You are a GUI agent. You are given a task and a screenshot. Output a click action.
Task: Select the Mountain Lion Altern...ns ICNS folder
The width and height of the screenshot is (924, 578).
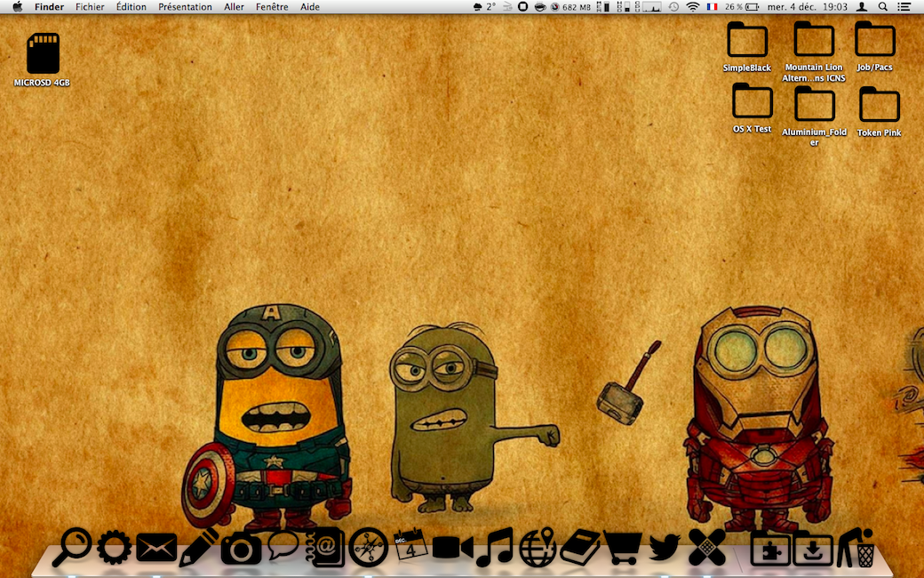(x=814, y=39)
